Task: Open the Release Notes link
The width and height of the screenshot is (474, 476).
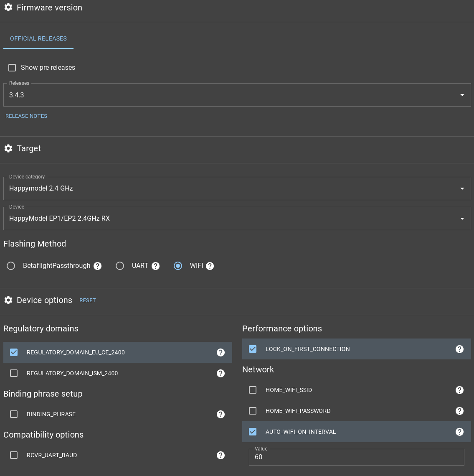Action: tap(26, 116)
